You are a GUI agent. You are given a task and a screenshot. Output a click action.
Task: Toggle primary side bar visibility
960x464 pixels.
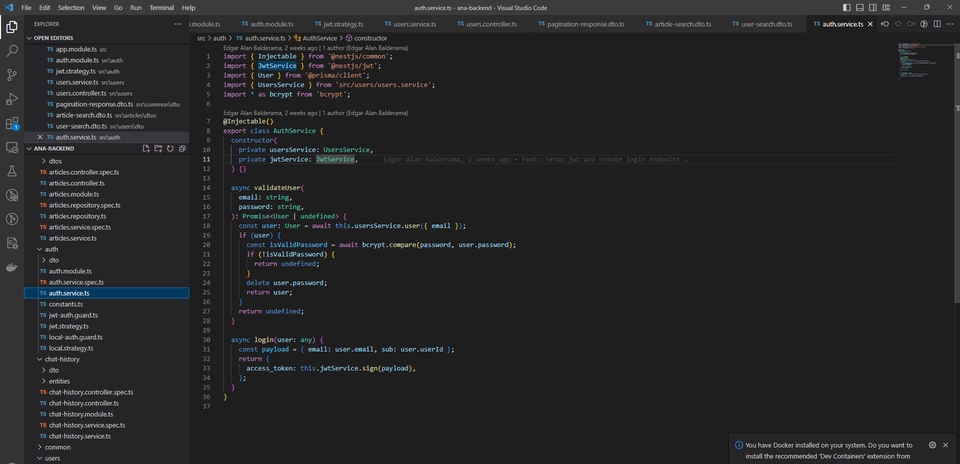click(847, 7)
